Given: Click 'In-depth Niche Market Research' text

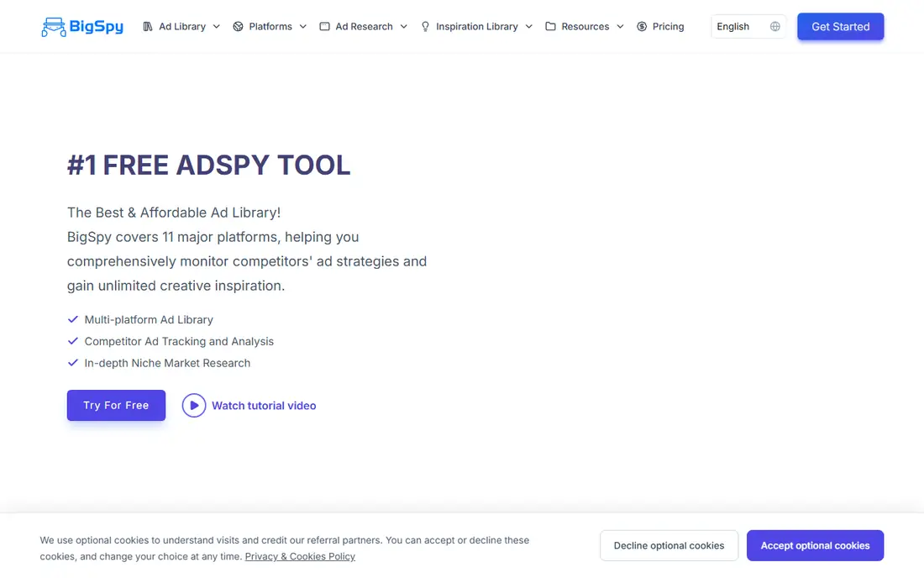Looking at the screenshot, I should (167, 363).
